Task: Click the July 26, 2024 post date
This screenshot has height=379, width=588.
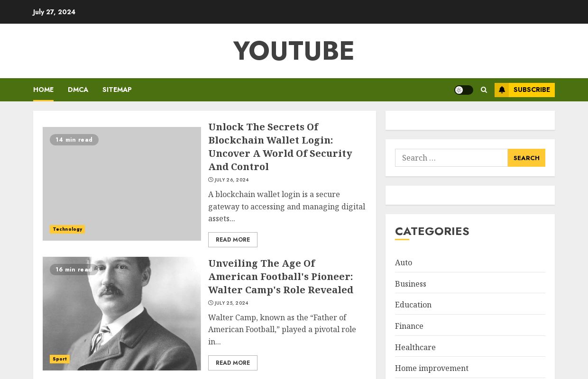Action: click(x=231, y=180)
